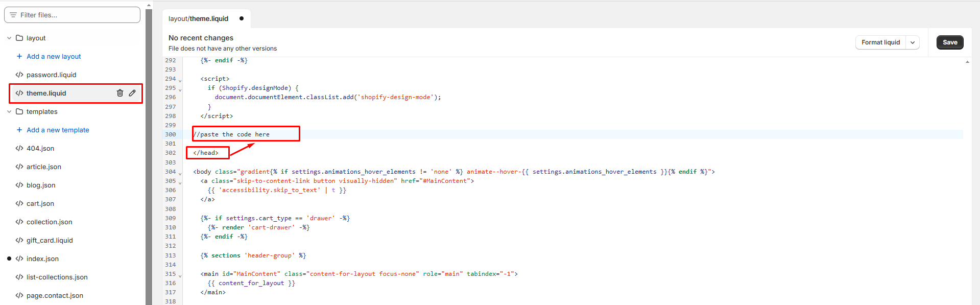Click the code icon beside index.json
980x305 pixels.
tap(19, 259)
